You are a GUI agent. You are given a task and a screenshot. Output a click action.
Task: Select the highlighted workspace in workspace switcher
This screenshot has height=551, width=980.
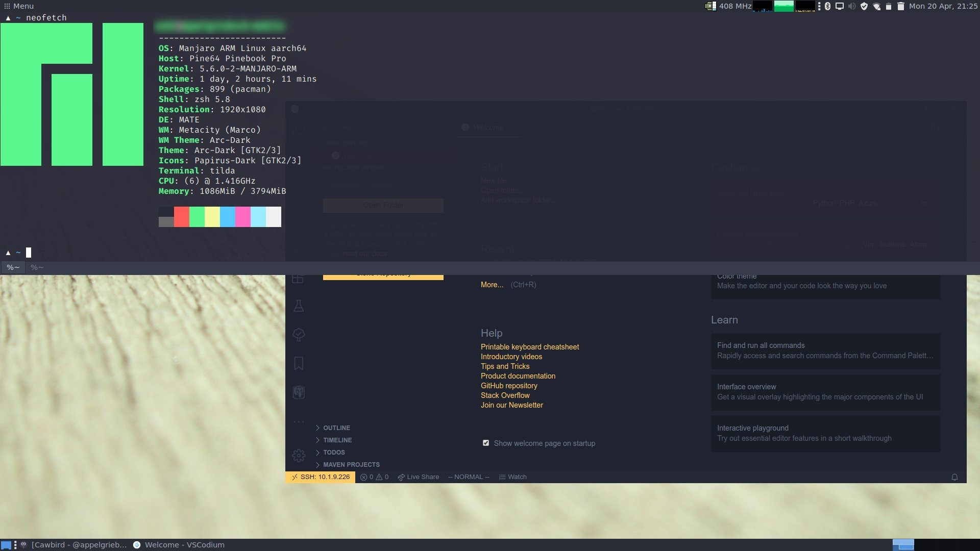tap(903, 545)
